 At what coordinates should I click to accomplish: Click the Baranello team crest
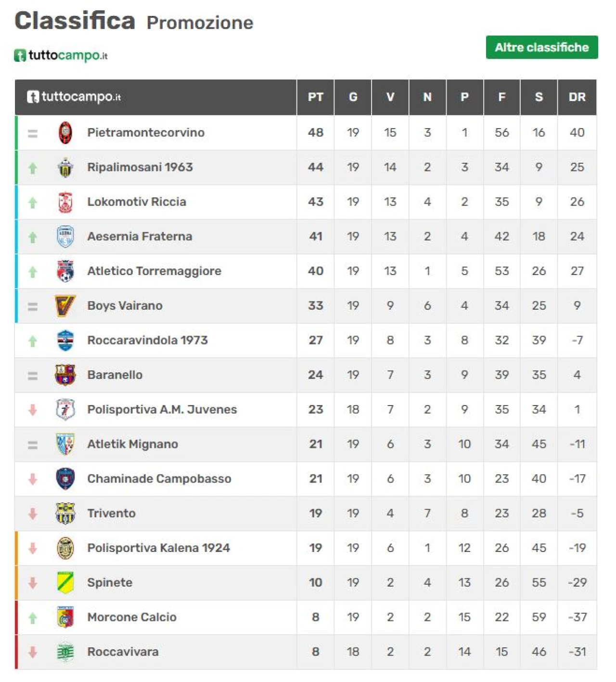click(x=65, y=375)
